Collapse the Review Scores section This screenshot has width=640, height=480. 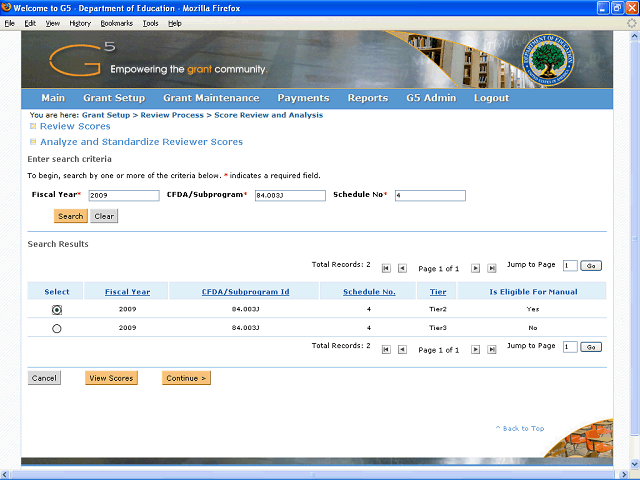(33, 126)
